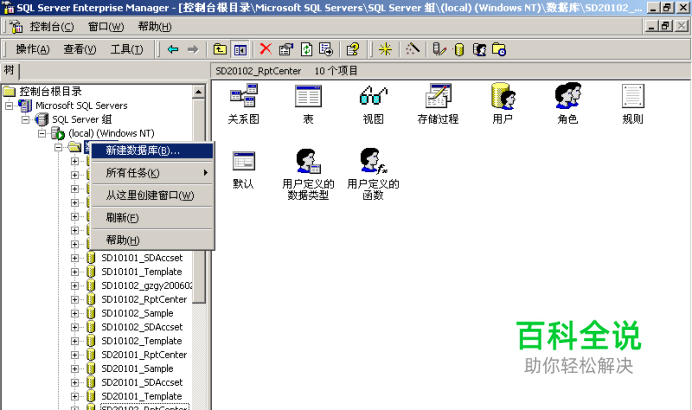This screenshot has width=692, height=410.
Task: Open the 所有任务(K) submenu
Action: pyautogui.click(x=152, y=173)
